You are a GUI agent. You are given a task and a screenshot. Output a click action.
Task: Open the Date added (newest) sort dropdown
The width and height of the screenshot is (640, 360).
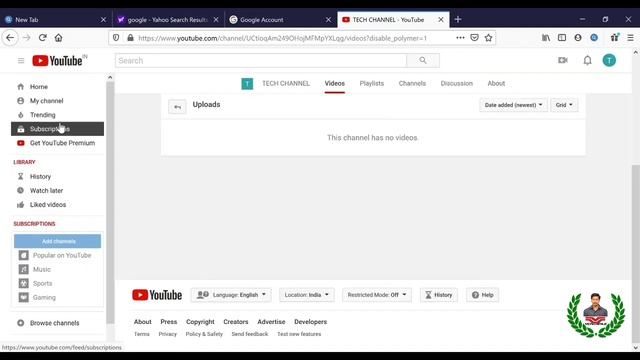click(x=513, y=105)
